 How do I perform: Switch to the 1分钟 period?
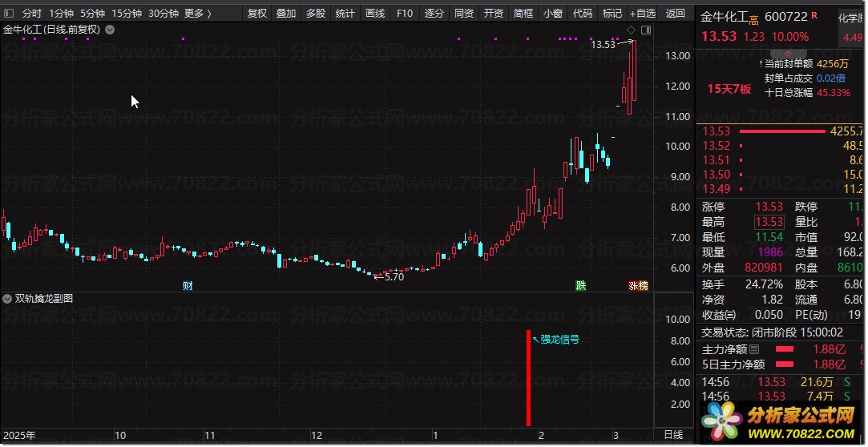click(x=61, y=13)
